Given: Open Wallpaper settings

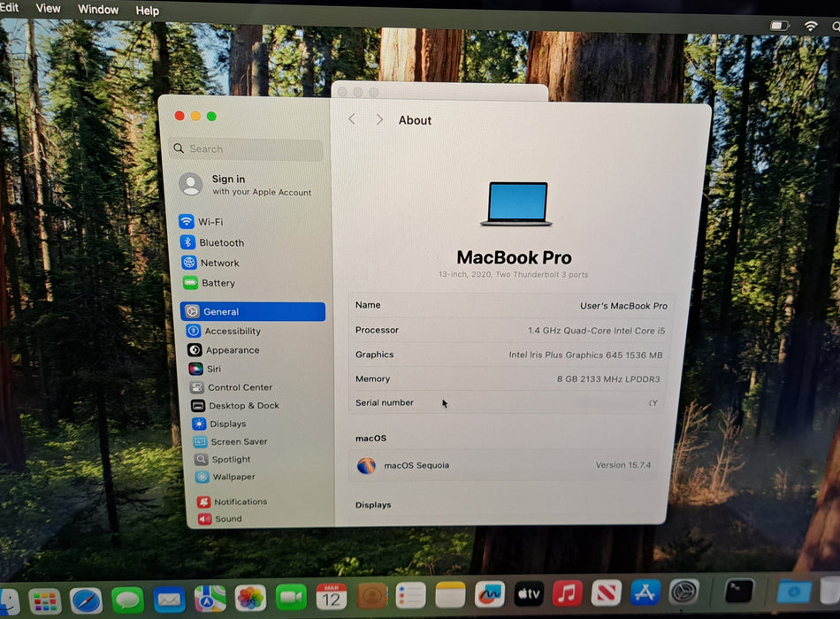Looking at the screenshot, I should click(225, 477).
